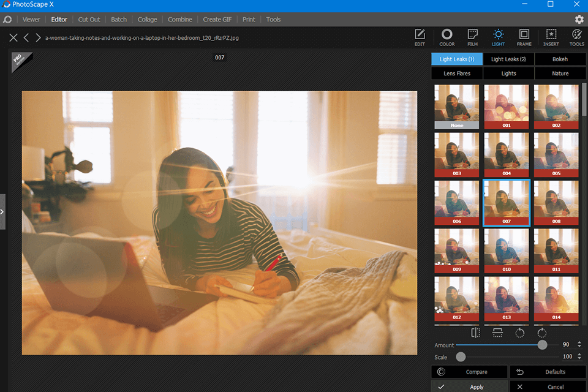Open the Frame tool panel

click(x=524, y=37)
